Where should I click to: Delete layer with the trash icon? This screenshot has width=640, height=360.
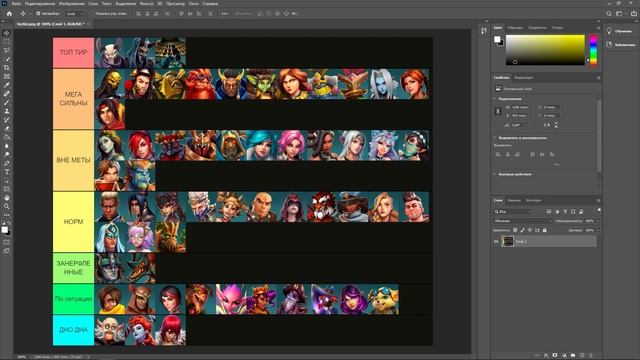(591, 355)
